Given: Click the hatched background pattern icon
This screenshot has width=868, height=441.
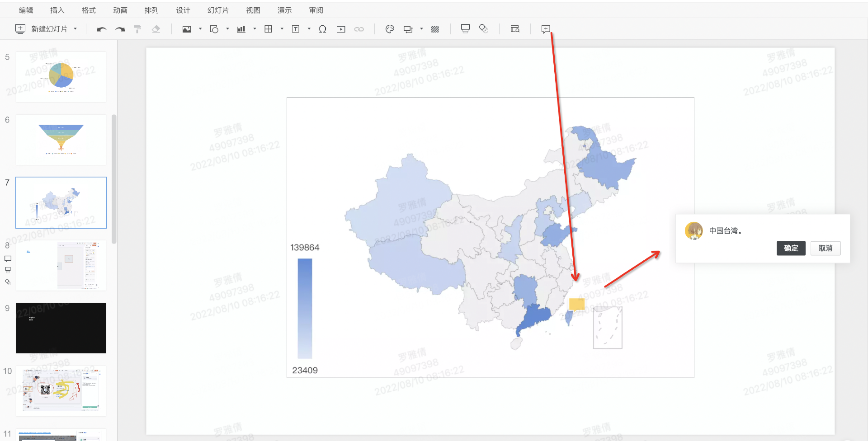Looking at the screenshot, I should [x=435, y=29].
